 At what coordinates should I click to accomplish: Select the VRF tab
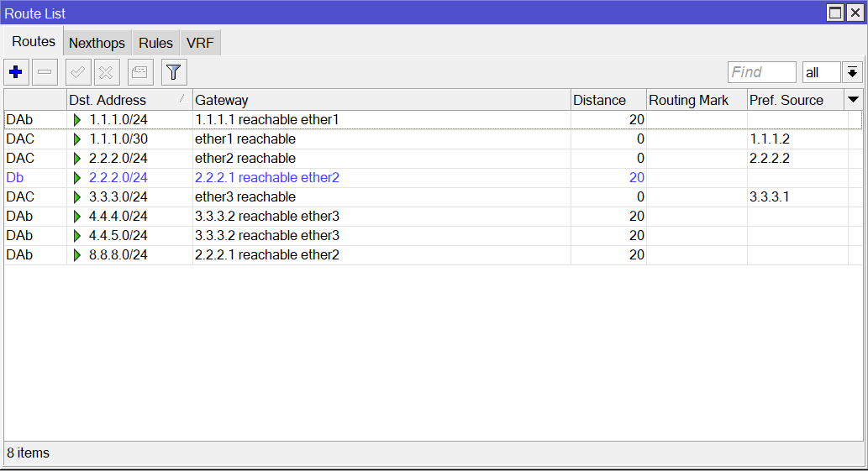200,43
